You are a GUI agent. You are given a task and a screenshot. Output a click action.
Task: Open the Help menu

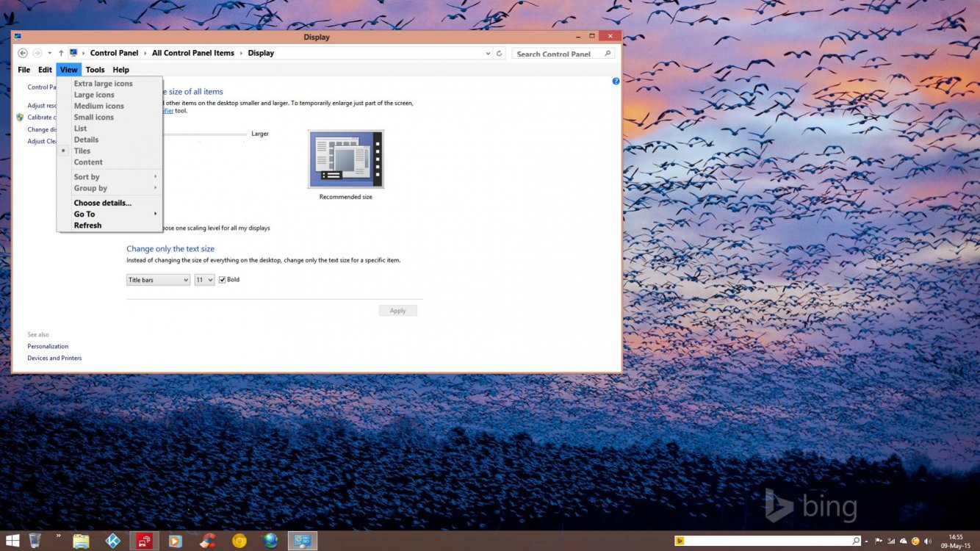(x=120, y=70)
